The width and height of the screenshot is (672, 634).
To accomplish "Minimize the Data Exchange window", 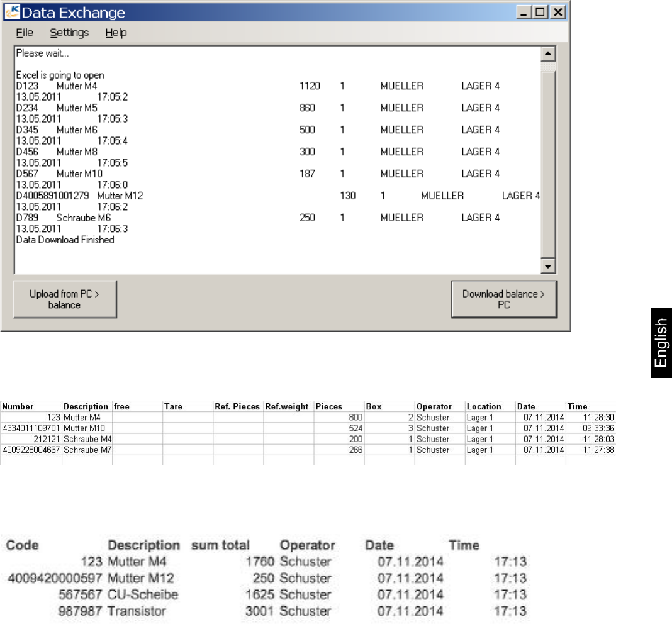I will click(524, 13).
